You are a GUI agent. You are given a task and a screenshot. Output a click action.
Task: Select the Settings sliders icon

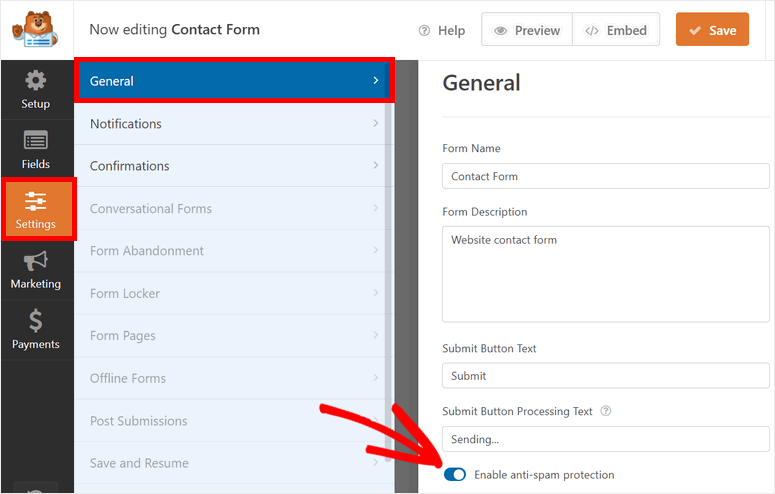[x=36, y=201]
